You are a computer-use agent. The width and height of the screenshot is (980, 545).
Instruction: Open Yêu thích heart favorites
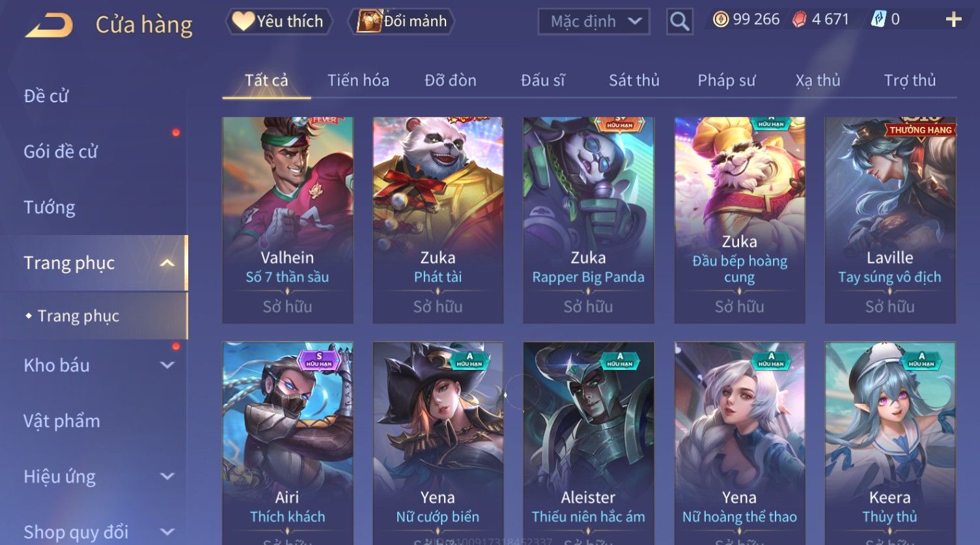279,21
